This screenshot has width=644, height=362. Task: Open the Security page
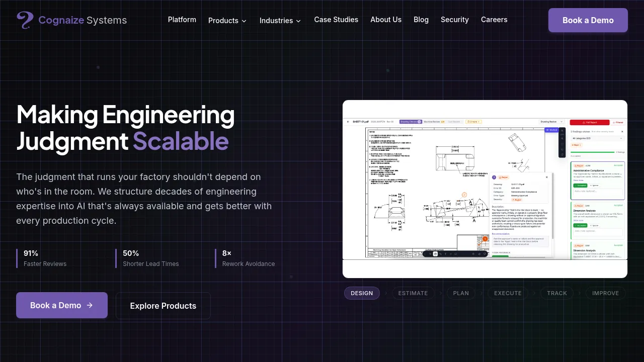point(455,20)
